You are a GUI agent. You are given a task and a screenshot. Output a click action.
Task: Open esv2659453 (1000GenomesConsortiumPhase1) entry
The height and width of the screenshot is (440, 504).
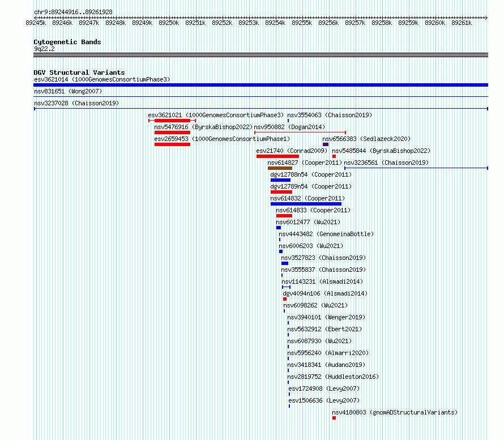click(x=222, y=139)
